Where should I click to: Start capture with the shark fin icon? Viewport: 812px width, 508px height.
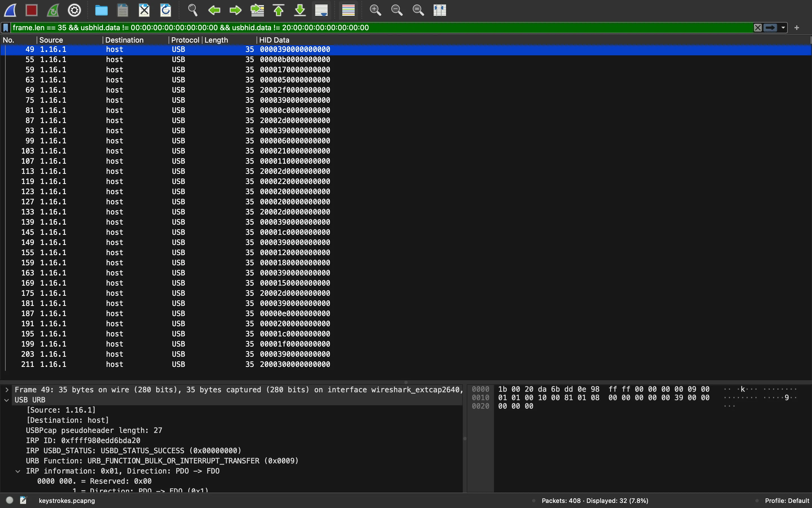(10, 10)
